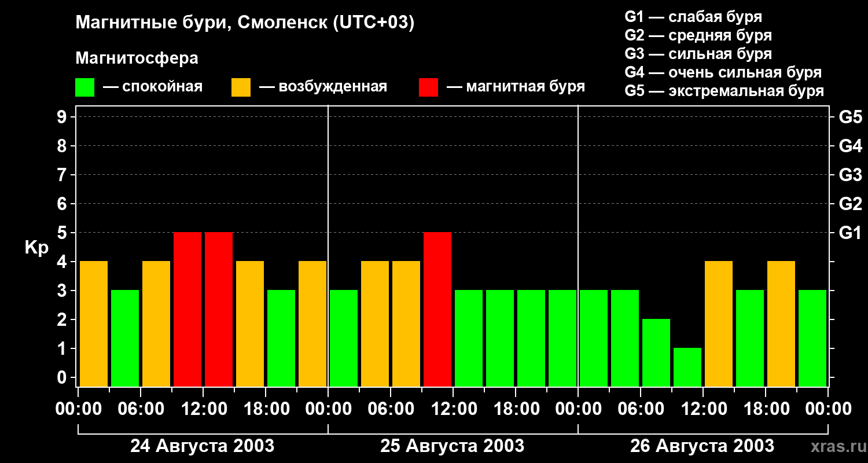Screen dimensions: 868x463
Task: Click the chart title Магнитные бури, Смоленск
Action: [245, 23]
